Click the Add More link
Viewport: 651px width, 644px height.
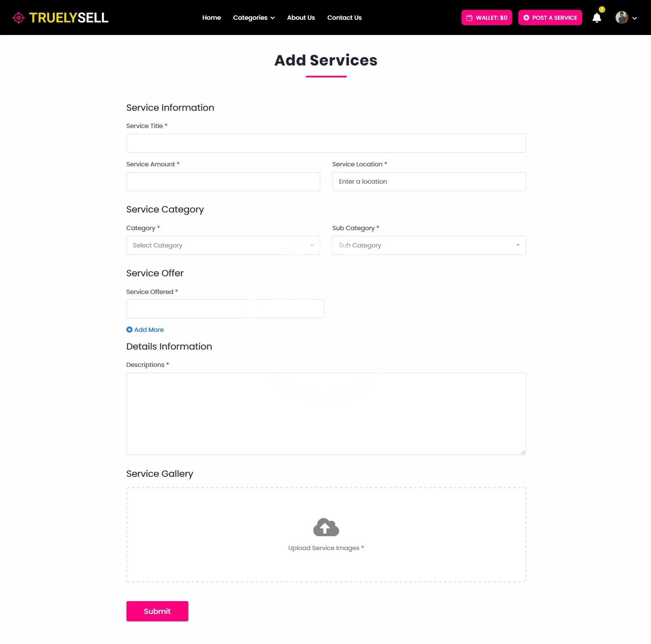[149, 330]
